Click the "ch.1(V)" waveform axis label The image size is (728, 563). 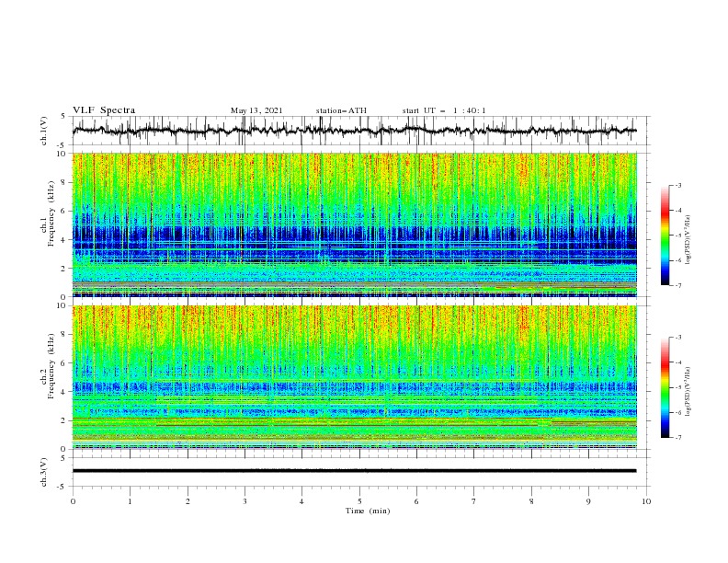44,131
